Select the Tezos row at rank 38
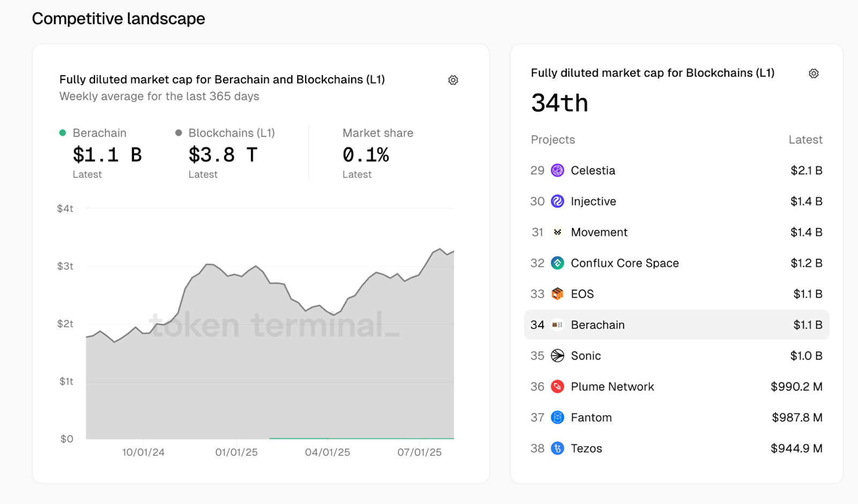The image size is (858, 504). (587, 448)
